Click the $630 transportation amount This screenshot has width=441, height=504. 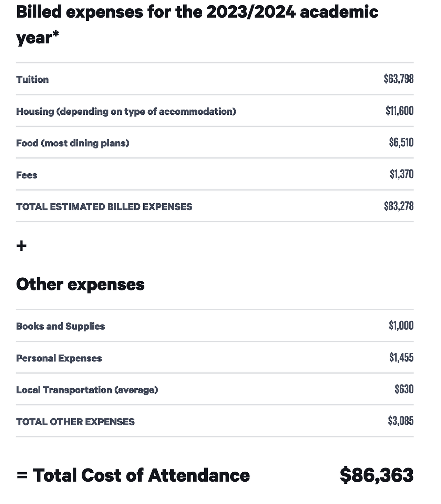(404, 389)
